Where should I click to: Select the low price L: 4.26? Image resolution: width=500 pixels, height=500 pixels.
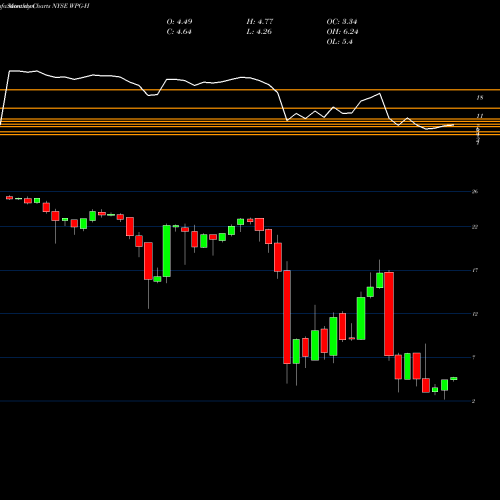(259, 32)
